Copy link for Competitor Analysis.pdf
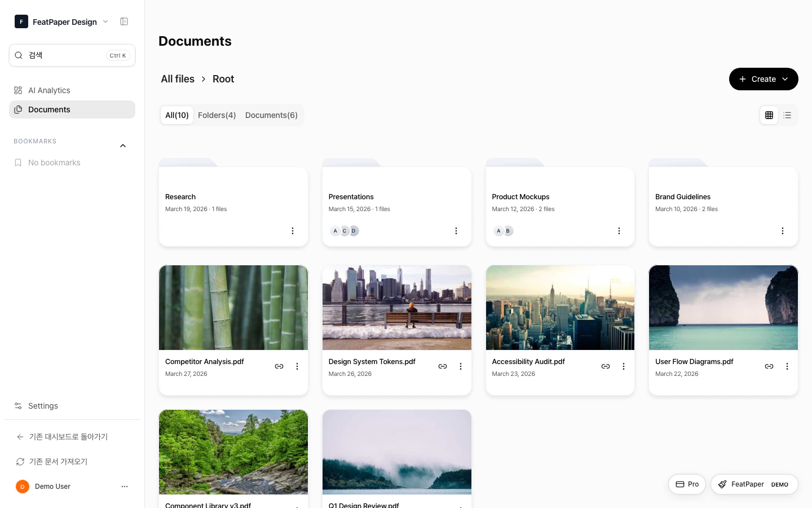812x508 pixels. (279, 366)
